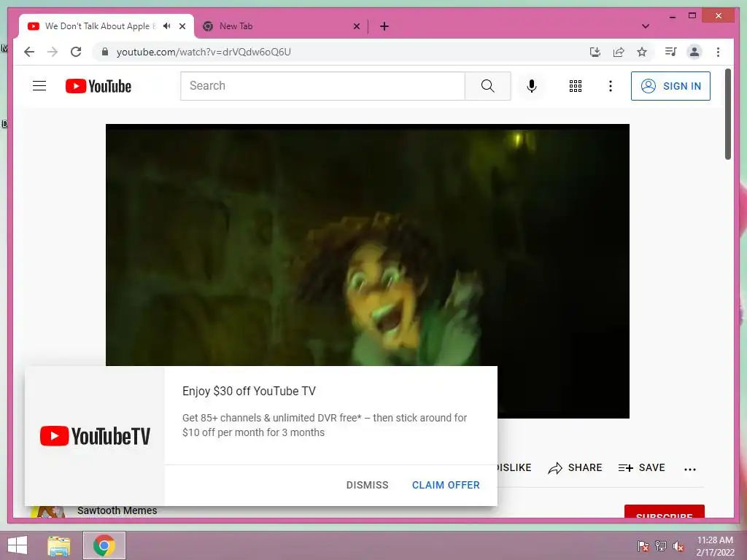Click the page vertical scrollbar
The image size is (747, 560).
pyautogui.click(x=728, y=114)
